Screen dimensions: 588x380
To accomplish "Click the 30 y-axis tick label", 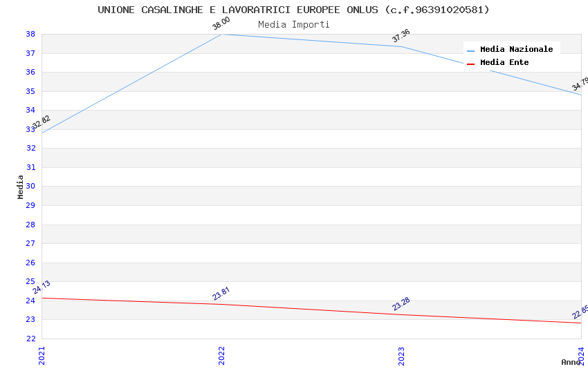I will point(30,186).
